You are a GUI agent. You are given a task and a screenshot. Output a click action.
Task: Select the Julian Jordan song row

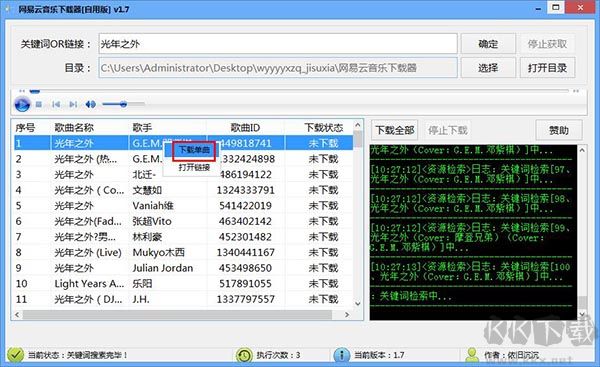pos(183,268)
